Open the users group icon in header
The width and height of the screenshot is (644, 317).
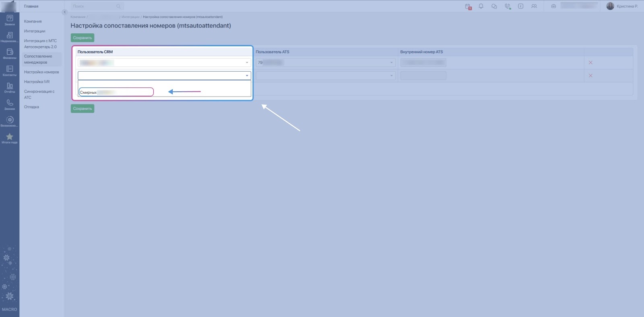coord(534,6)
